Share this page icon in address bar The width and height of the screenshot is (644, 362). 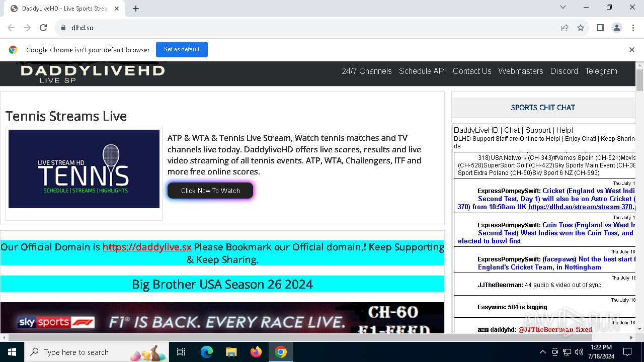tap(565, 28)
